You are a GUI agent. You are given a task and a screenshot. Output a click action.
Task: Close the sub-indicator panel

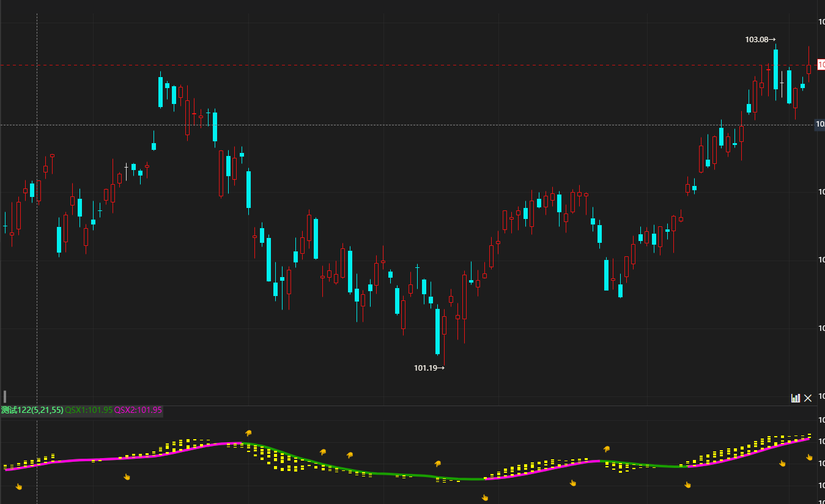click(808, 398)
